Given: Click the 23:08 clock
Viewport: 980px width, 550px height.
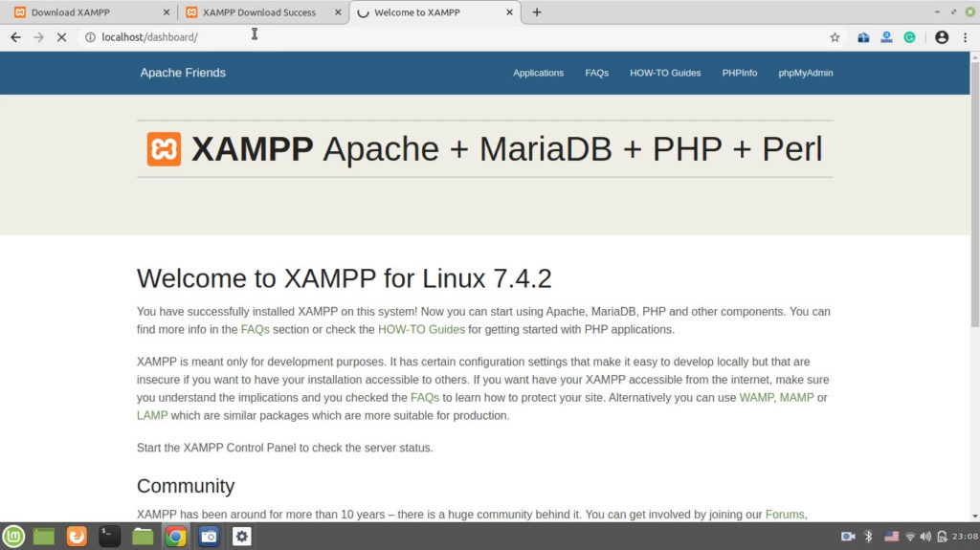Looking at the screenshot, I should click(965, 537).
